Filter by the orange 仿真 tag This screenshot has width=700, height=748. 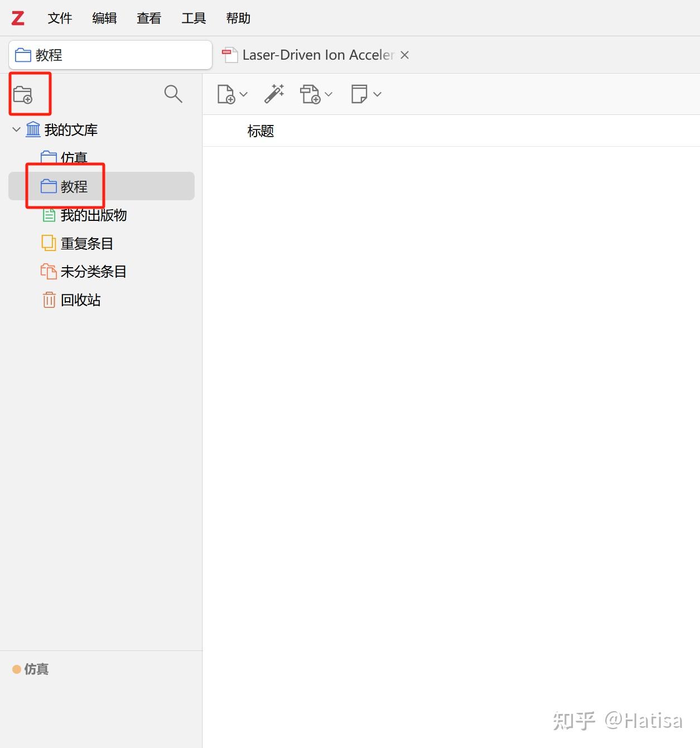pyautogui.click(x=31, y=669)
